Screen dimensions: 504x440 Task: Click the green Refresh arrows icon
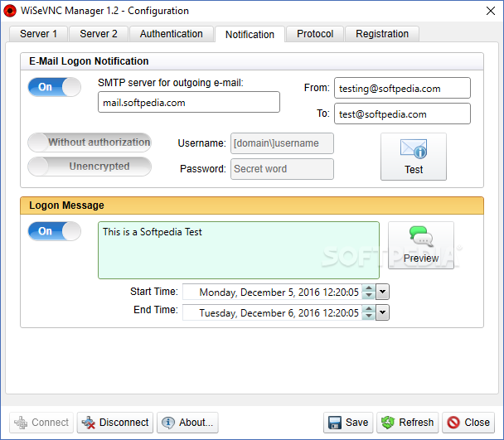388,423
